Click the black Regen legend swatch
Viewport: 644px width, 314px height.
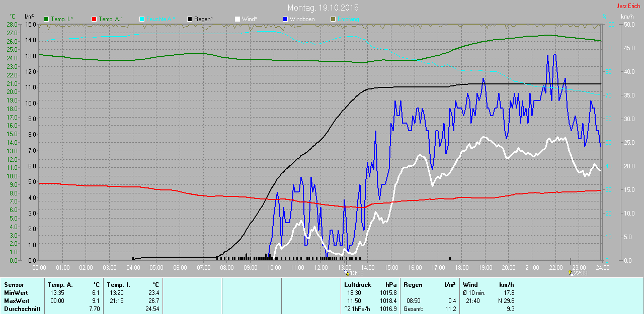190,19
